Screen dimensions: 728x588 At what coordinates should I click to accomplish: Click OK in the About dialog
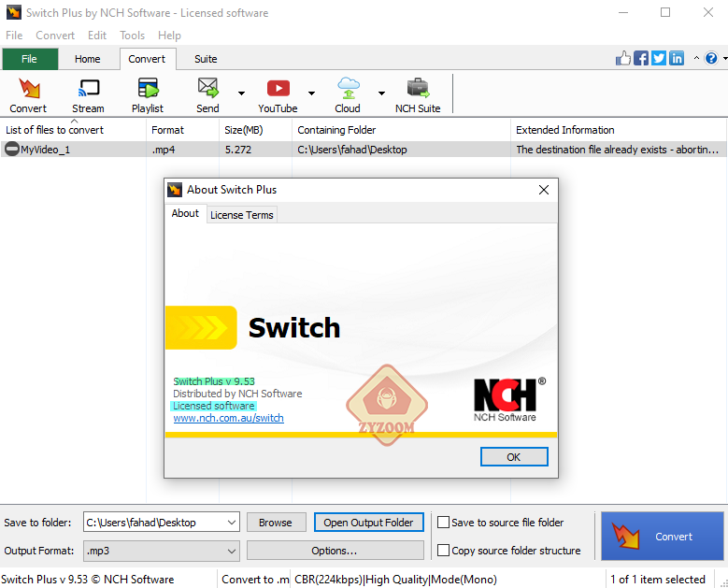pos(514,456)
